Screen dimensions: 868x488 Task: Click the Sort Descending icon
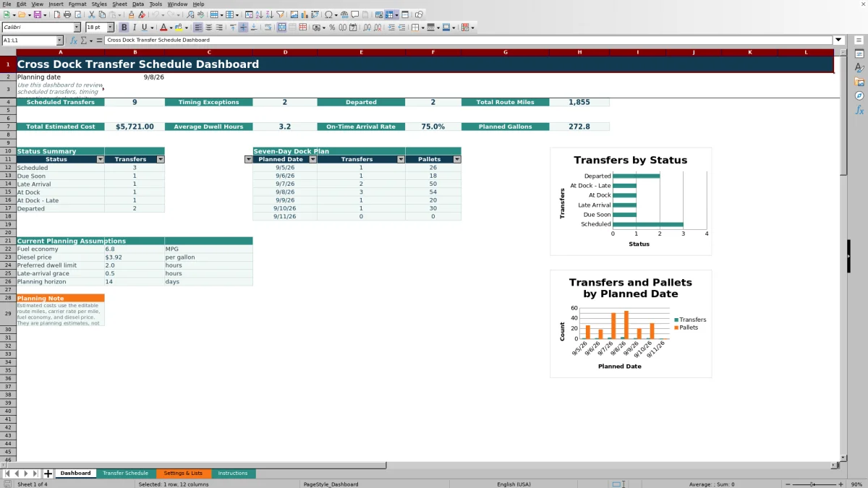[269, 14]
